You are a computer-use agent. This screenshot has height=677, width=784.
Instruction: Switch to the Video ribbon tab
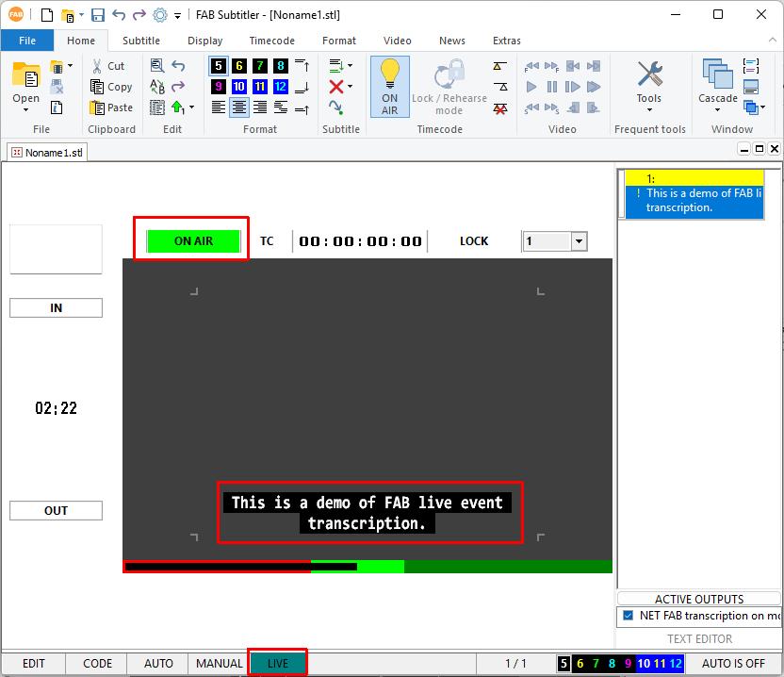(x=398, y=41)
